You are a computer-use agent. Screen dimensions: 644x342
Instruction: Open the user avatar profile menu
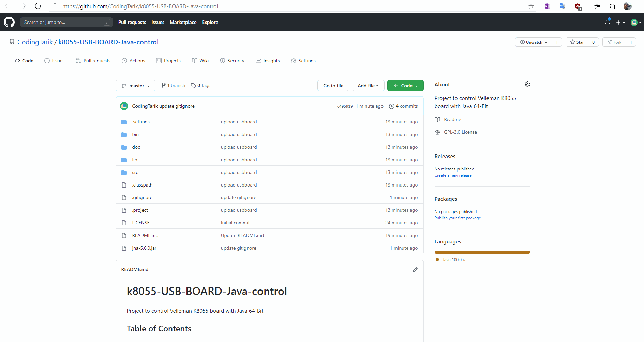[x=636, y=23]
